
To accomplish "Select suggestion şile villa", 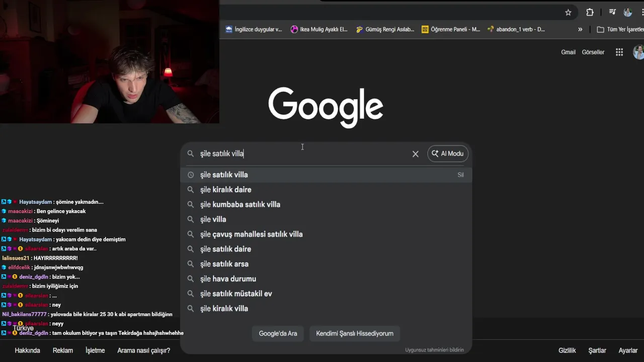I will pos(326,219).
